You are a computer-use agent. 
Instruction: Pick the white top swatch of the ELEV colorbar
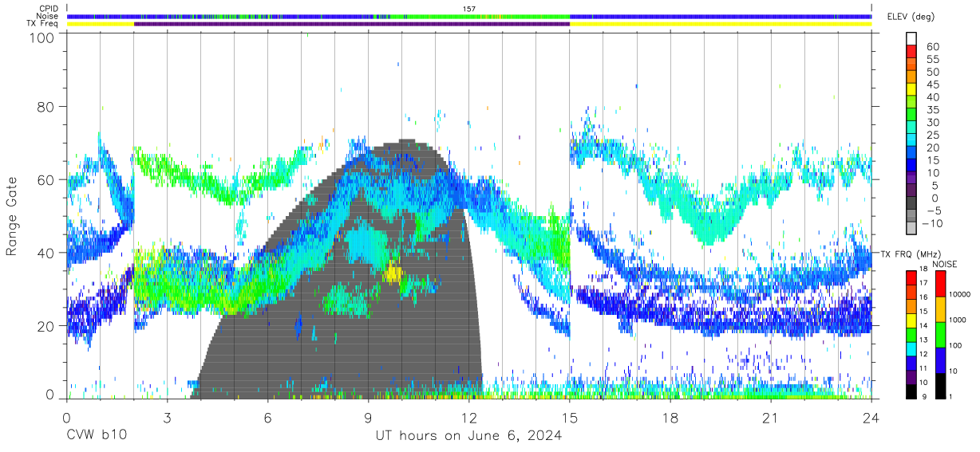pyautogui.click(x=911, y=39)
